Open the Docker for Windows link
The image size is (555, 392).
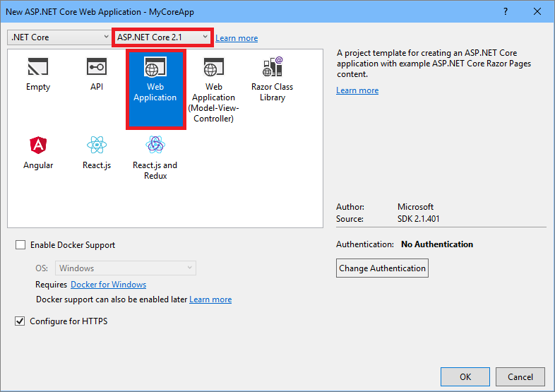point(108,285)
